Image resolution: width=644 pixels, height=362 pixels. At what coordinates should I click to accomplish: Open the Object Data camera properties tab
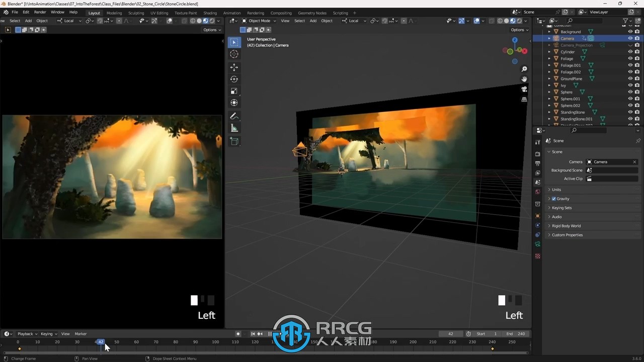pos(537,244)
